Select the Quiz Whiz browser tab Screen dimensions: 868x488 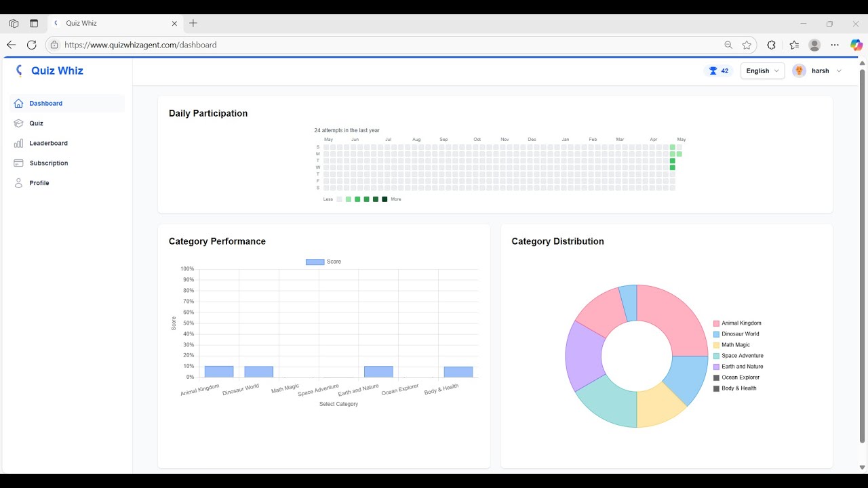115,23
